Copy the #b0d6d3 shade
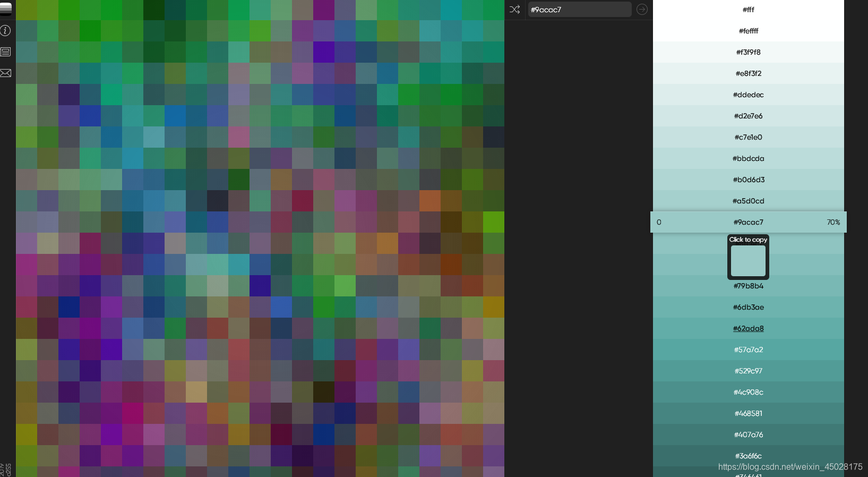This screenshot has height=477, width=868. (749, 180)
